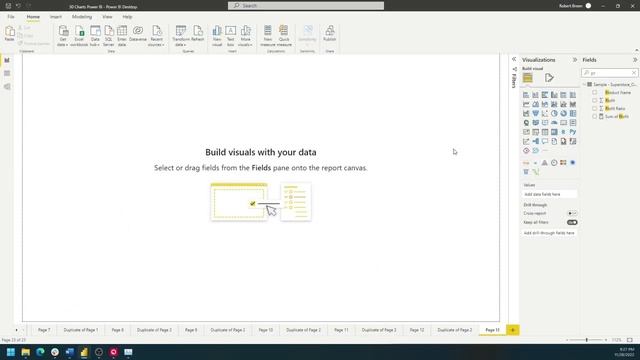Switch to the Insert ribbon tab
The width and height of the screenshot is (640, 360).
click(56, 17)
